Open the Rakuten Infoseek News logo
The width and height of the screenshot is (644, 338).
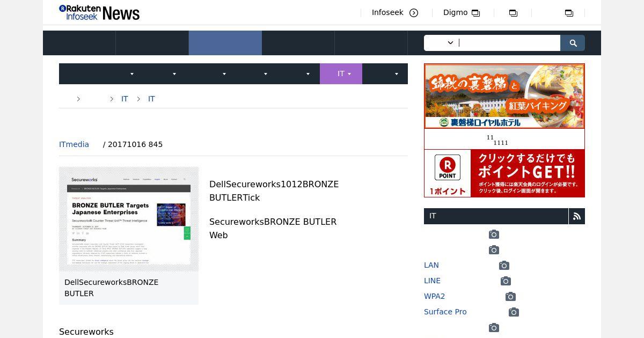point(99,13)
